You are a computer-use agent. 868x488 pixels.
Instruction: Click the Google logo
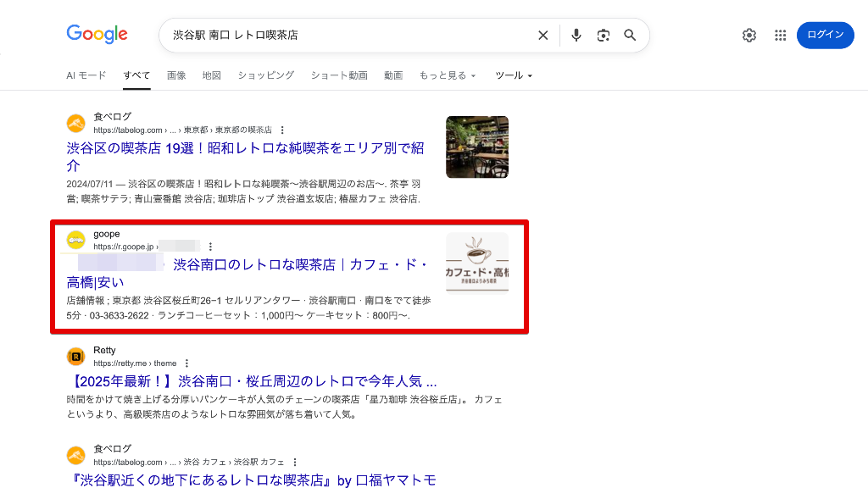click(97, 35)
